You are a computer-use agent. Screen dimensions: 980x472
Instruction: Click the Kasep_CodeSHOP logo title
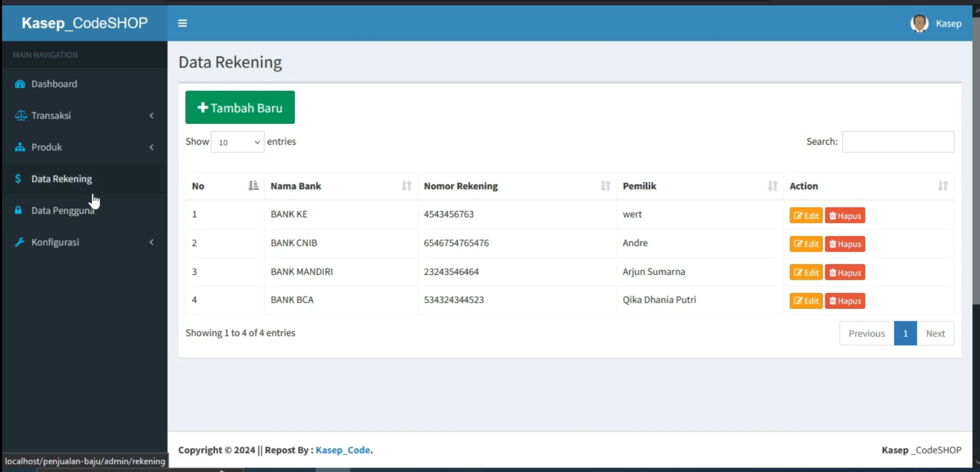84,23
